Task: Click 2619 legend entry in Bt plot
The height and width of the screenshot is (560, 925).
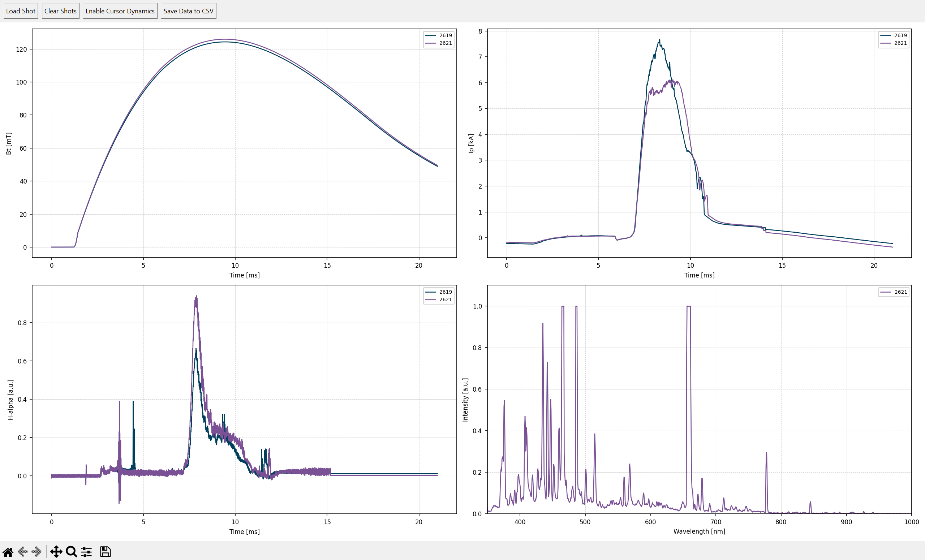Action: point(445,35)
